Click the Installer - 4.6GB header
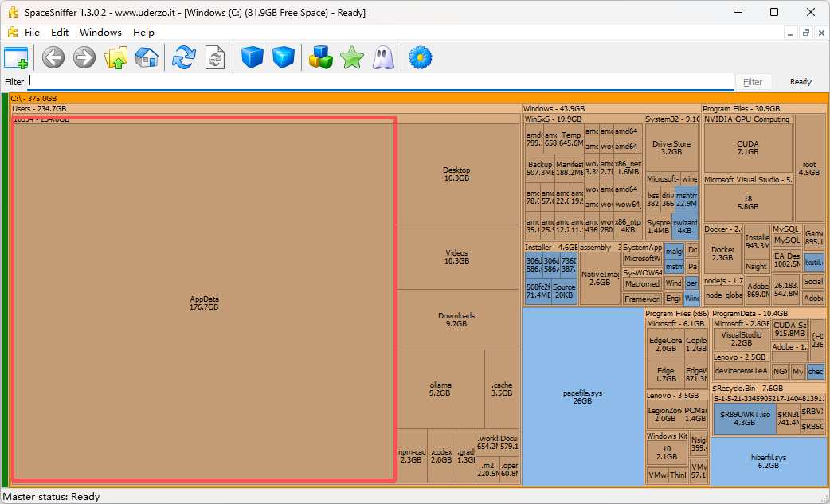830x504 pixels. pyautogui.click(x=551, y=247)
